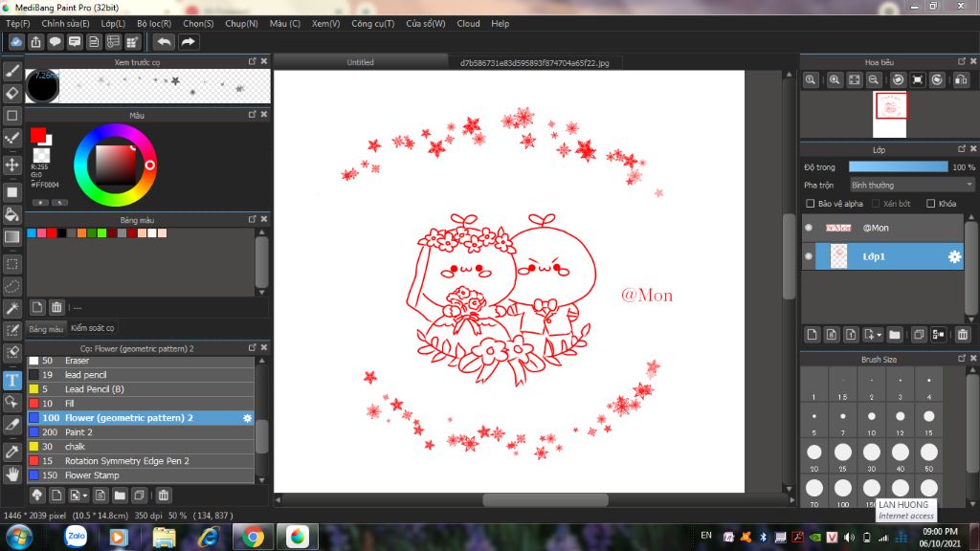This screenshot has width=980, height=551.
Task: Toggle Khóa lock checkbox
Action: pos(930,204)
